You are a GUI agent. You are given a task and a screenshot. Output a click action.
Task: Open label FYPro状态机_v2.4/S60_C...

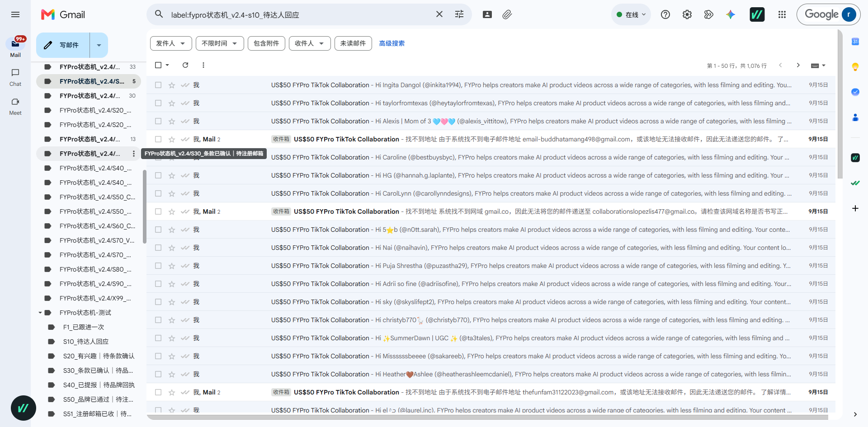(x=89, y=226)
